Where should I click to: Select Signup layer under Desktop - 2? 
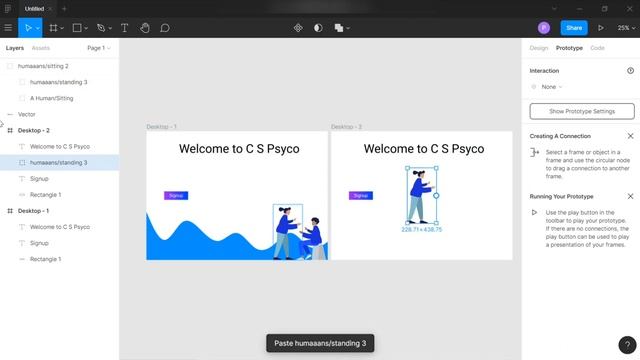60,178
